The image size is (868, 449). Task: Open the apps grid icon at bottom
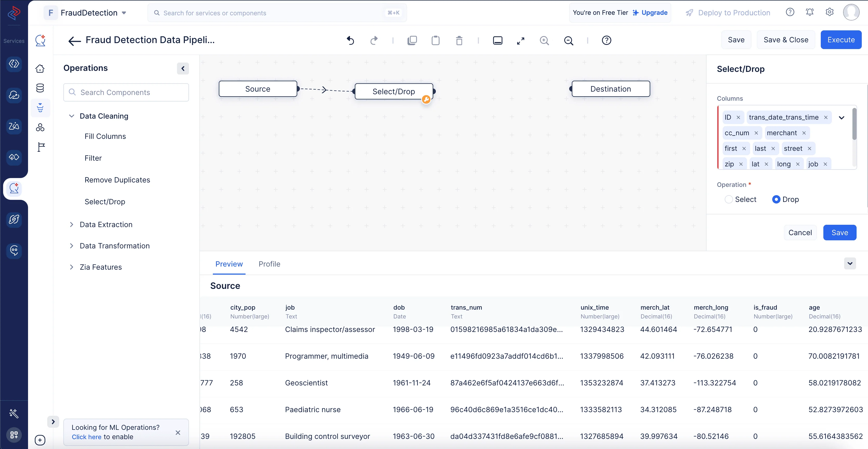click(x=14, y=435)
